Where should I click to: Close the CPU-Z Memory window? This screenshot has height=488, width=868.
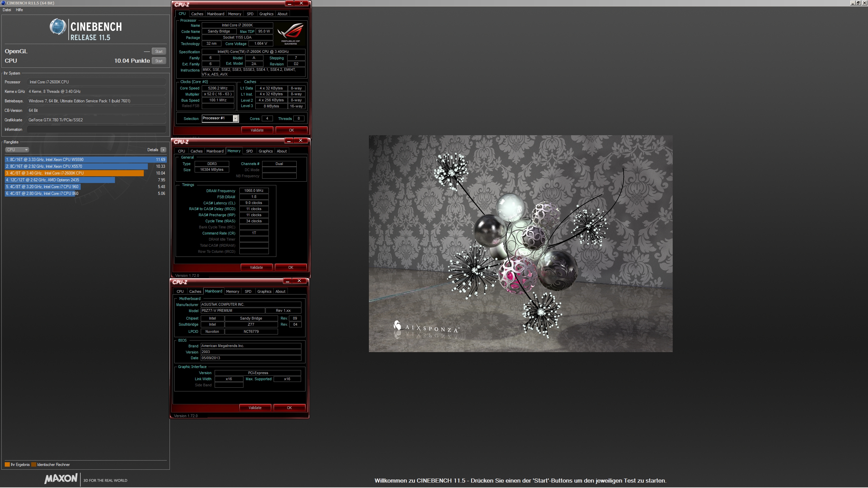coord(300,141)
